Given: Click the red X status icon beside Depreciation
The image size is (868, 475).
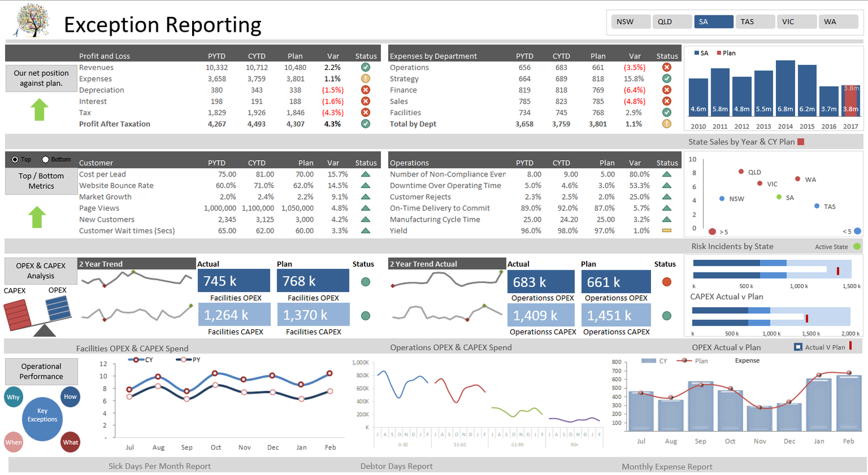Looking at the screenshot, I should click(365, 90).
